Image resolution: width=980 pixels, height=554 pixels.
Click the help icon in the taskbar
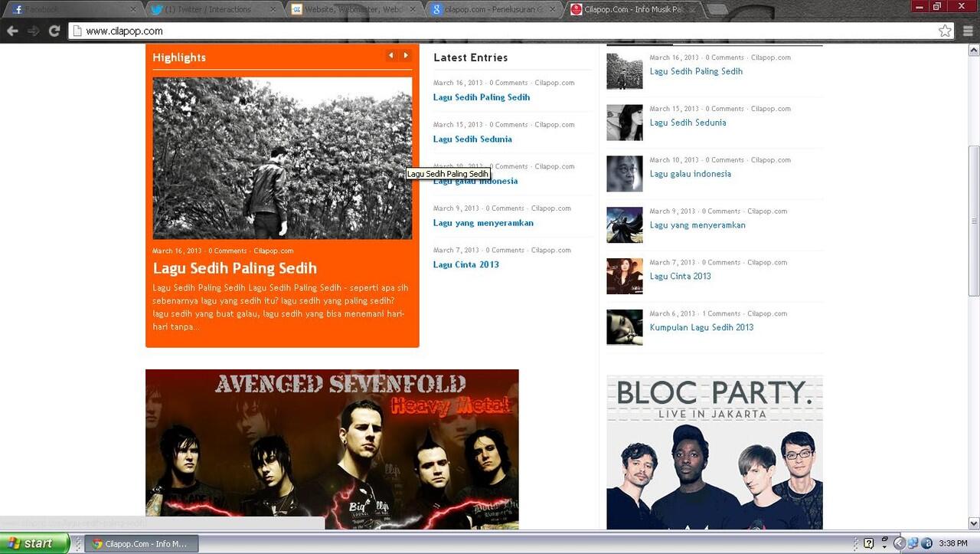point(868,543)
